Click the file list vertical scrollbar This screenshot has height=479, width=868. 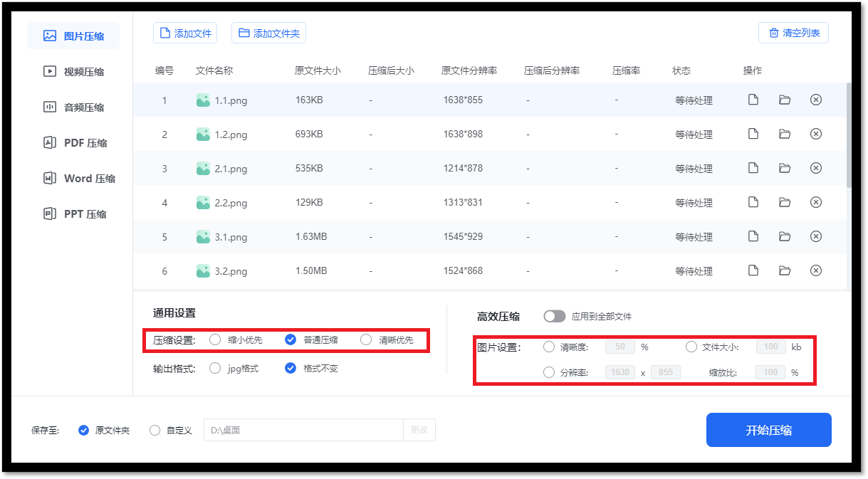(849, 135)
